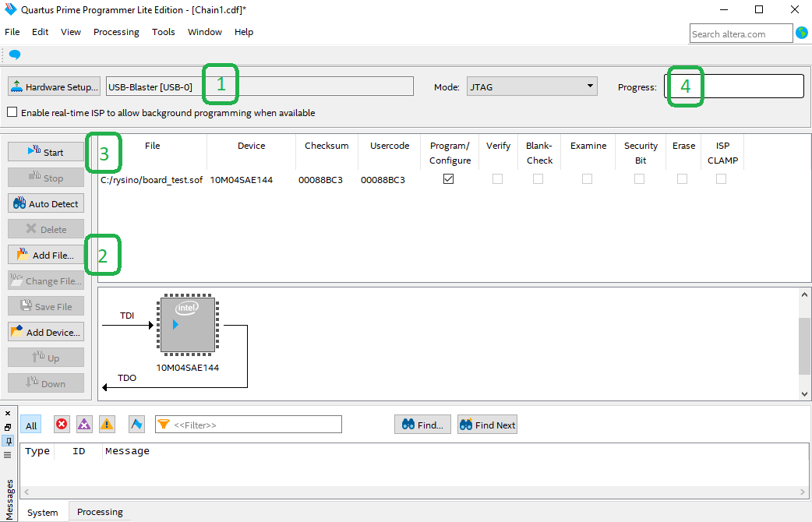Check the Erase box for board_test.sof

point(683,178)
